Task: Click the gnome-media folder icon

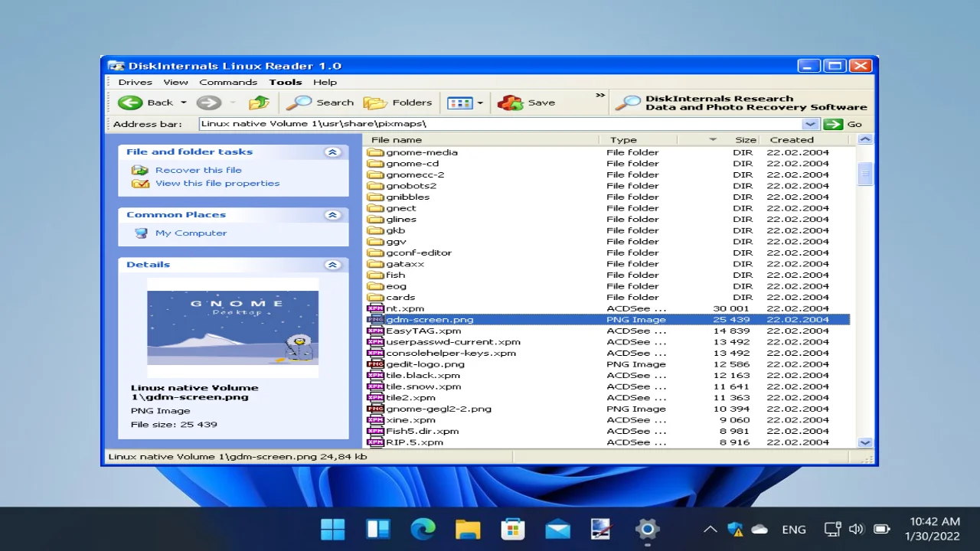Action: [x=375, y=152]
